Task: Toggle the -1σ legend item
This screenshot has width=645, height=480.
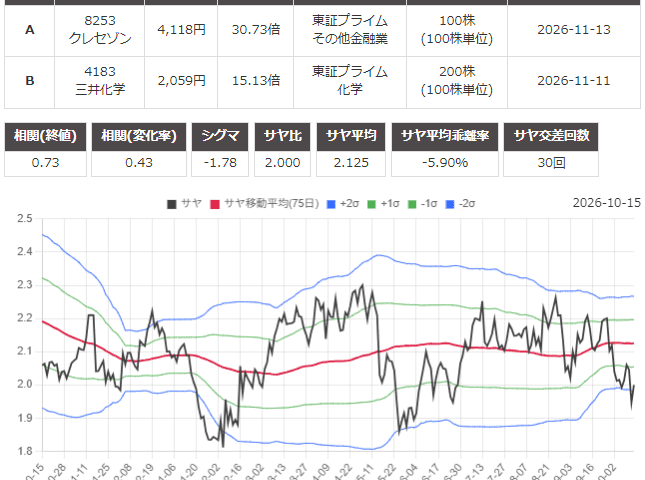Action: tap(422, 204)
